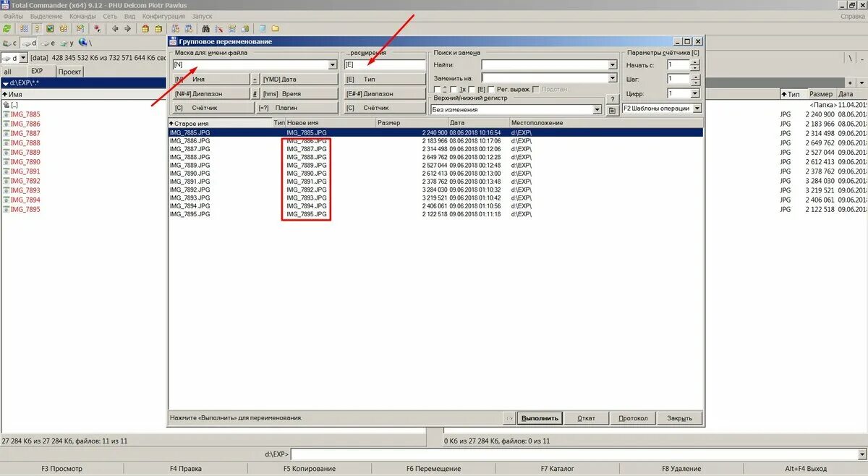
Task: Click the binoculars search files icon
Action: point(205,29)
